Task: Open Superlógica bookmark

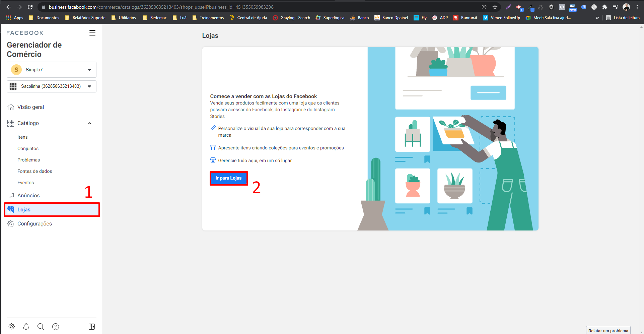Action: pyautogui.click(x=330, y=18)
